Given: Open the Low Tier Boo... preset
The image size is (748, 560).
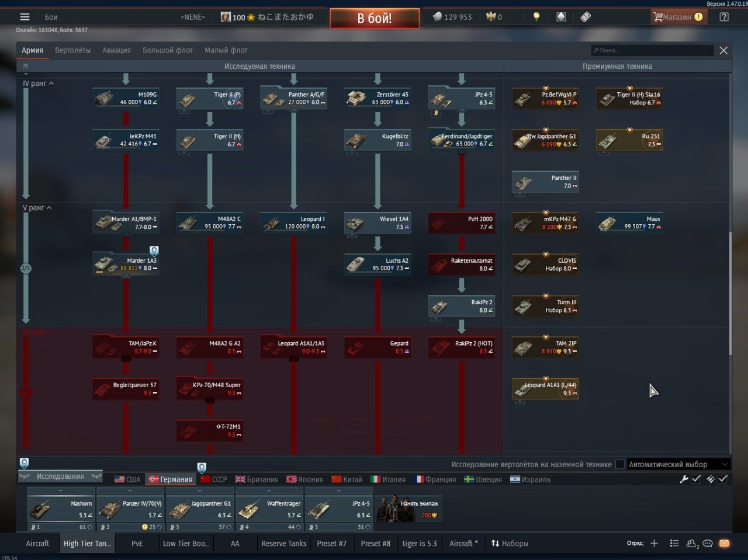Looking at the screenshot, I should [x=185, y=543].
